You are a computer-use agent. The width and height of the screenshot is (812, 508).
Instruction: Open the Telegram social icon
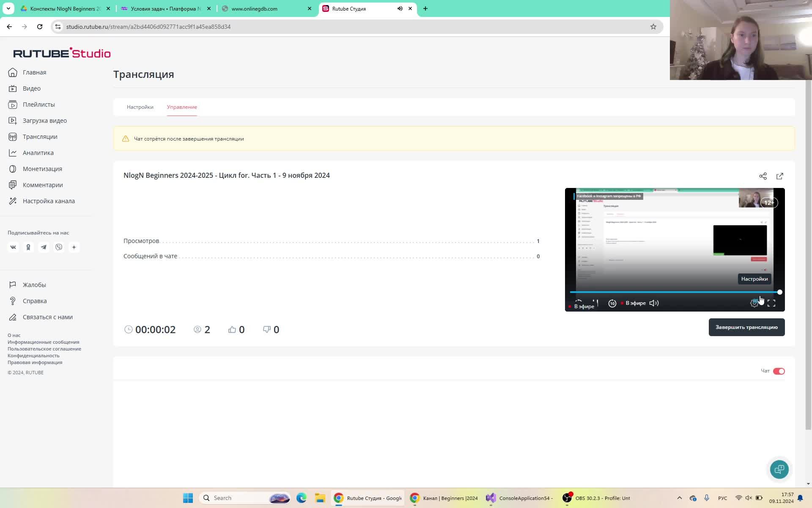tap(44, 247)
